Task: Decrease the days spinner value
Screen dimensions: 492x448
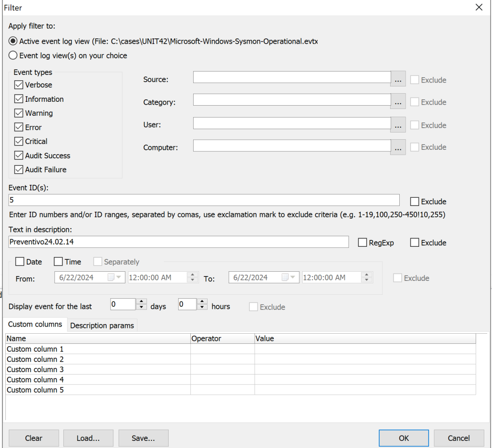Action: [142, 307]
